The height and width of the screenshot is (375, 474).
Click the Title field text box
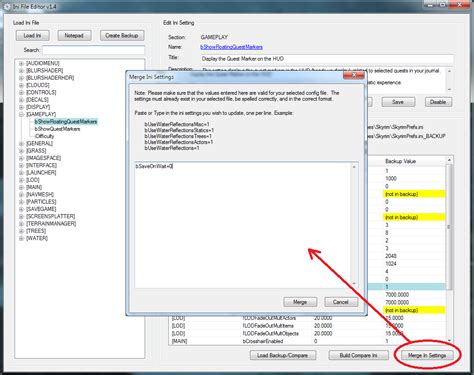[x=327, y=59]
